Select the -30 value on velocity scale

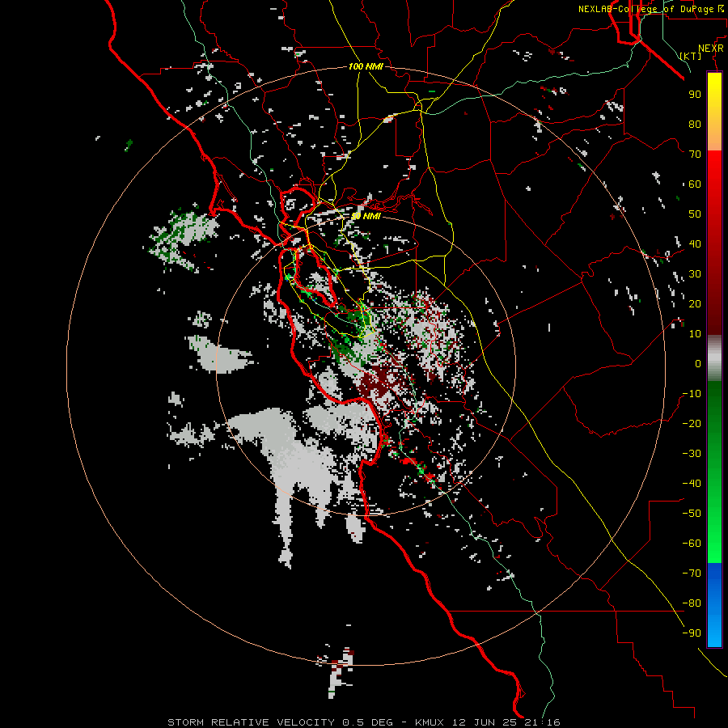pos(692,454)
